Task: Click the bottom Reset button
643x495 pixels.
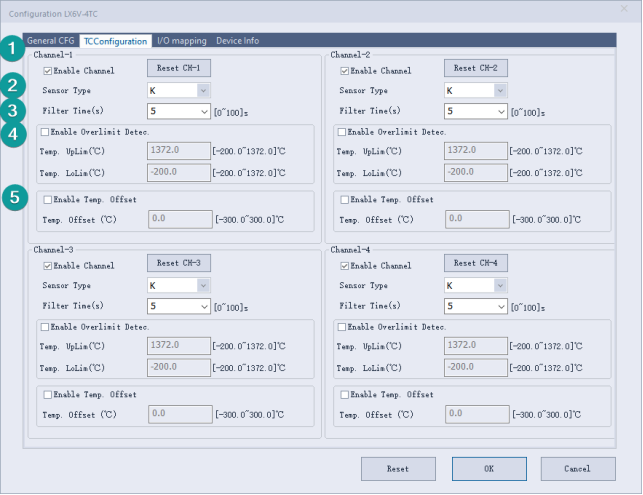Action: (398, 469)
